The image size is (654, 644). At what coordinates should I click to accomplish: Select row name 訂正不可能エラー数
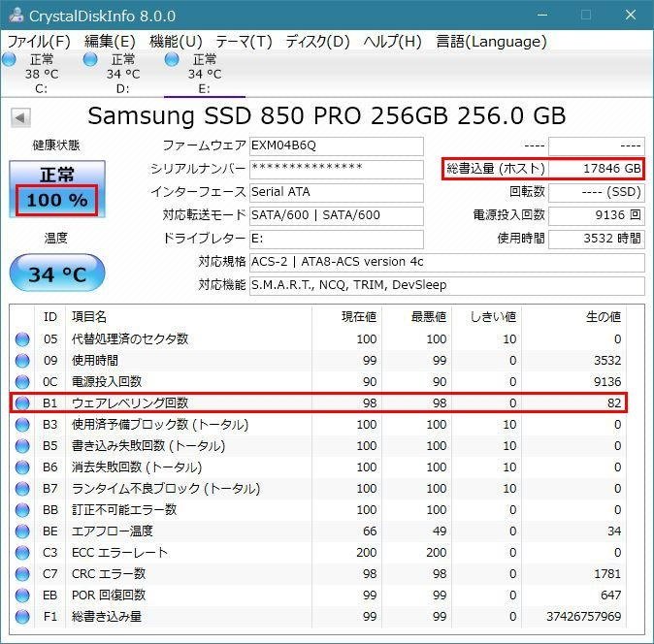(124, 510)
